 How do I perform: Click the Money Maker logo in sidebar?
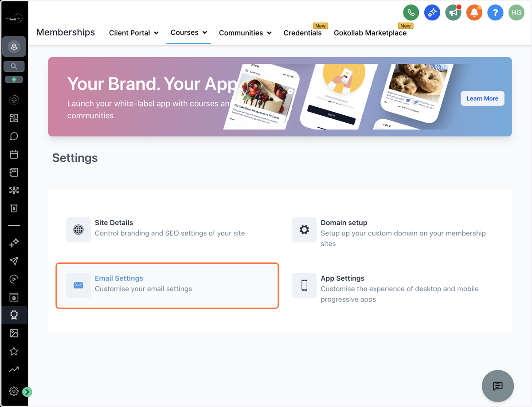tap(14, 18)
